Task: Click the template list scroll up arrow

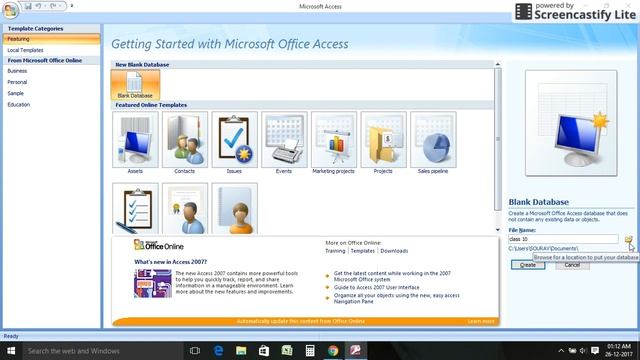Action: pos(498,64)
